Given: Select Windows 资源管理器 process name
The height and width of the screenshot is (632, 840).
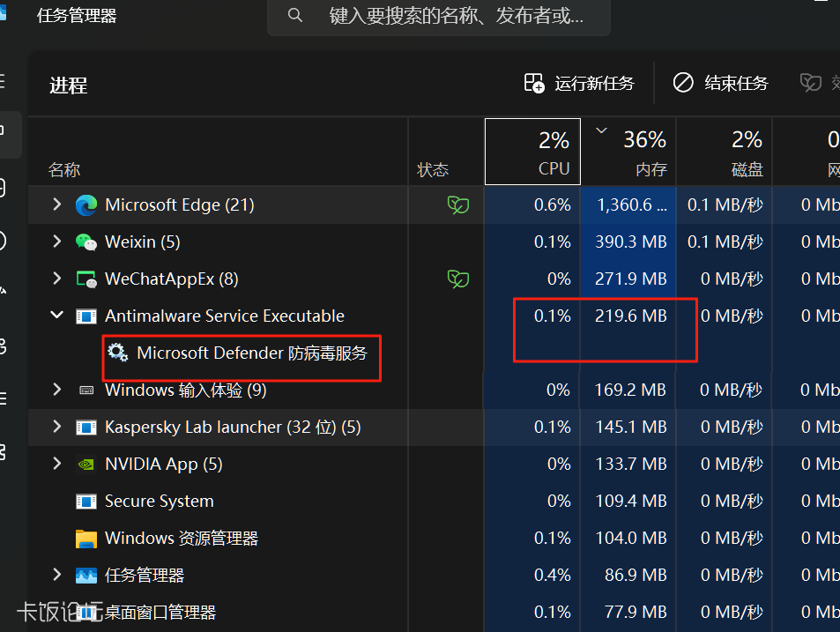Looking at the screenshot, I should click(182, 538).
